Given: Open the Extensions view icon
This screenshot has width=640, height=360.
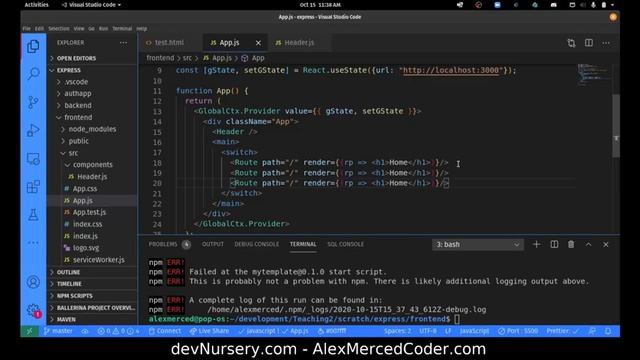Looking at the screenshot, I should 33,187.
